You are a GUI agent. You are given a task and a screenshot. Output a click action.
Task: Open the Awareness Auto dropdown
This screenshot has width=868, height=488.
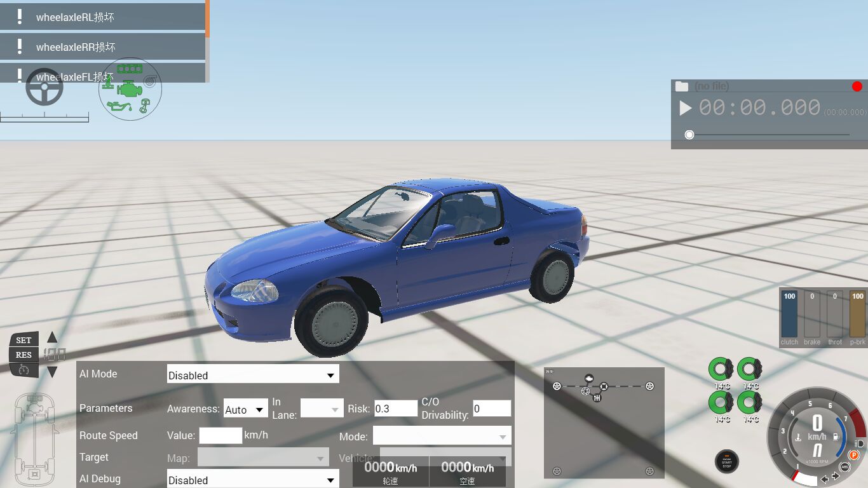pyautogui.click(x=245, y=409)
